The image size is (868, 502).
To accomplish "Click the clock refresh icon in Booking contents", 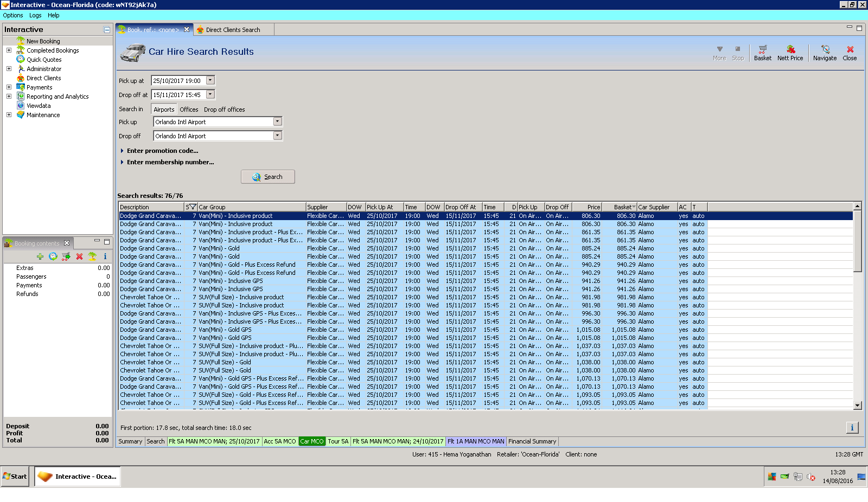I will pyautogui.click(x=53, y=256).
